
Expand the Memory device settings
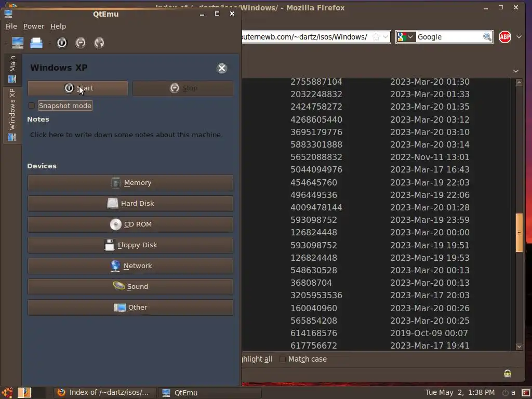[x=130, y=183]
